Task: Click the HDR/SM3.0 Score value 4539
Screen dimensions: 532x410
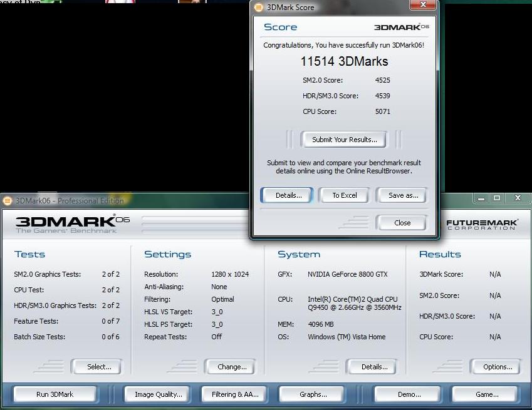Action: pos(383,96)
